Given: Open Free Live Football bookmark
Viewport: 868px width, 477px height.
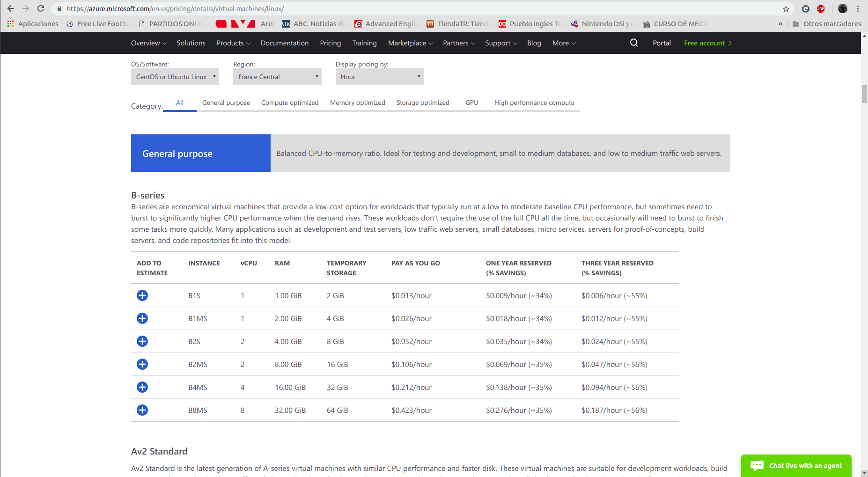Looking at the screenshot, I should (x=98, y=24).
